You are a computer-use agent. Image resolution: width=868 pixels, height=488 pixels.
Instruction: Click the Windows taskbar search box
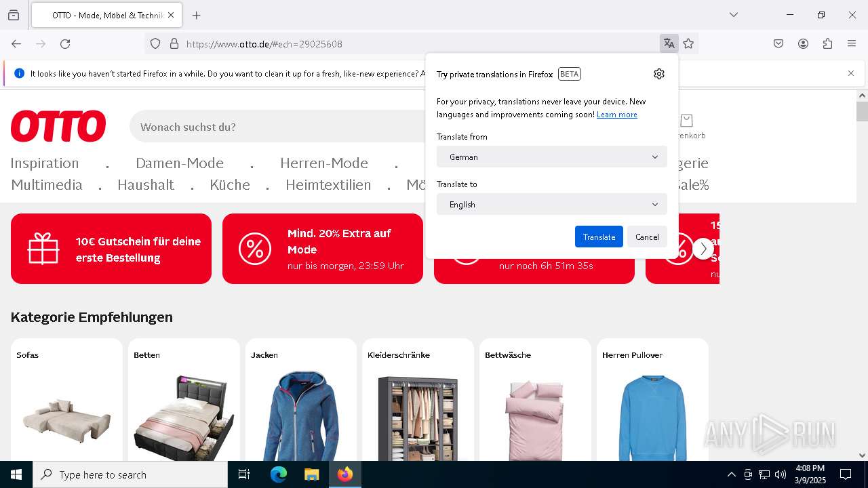(x=130, y=474)
